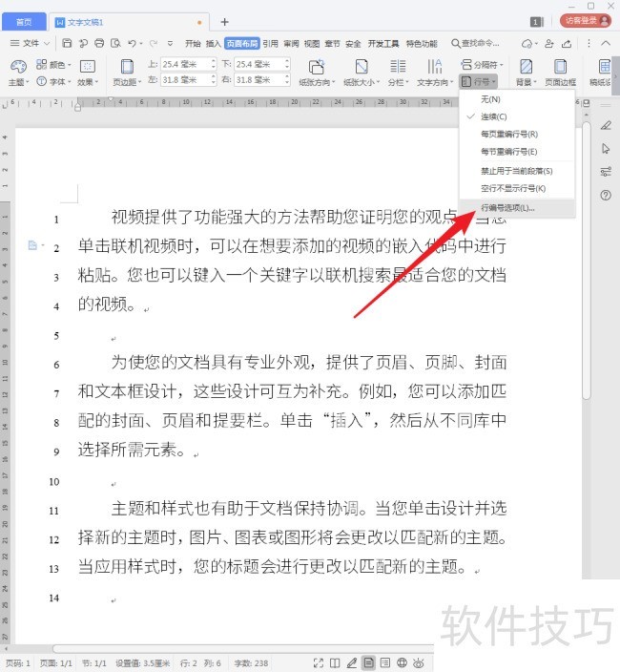Open more options three-dot menu
This screenshot has height=672, width=620.
click(589, 43)
